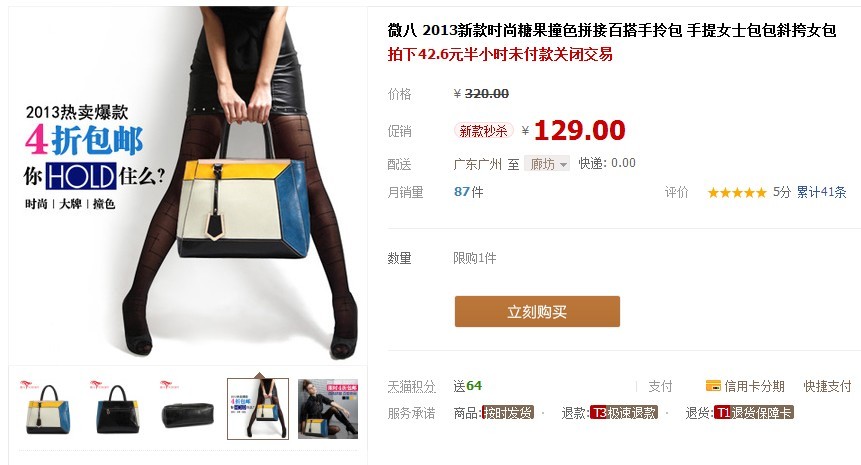Click the T3 极速退款 refund badge

tap(624, 413)
